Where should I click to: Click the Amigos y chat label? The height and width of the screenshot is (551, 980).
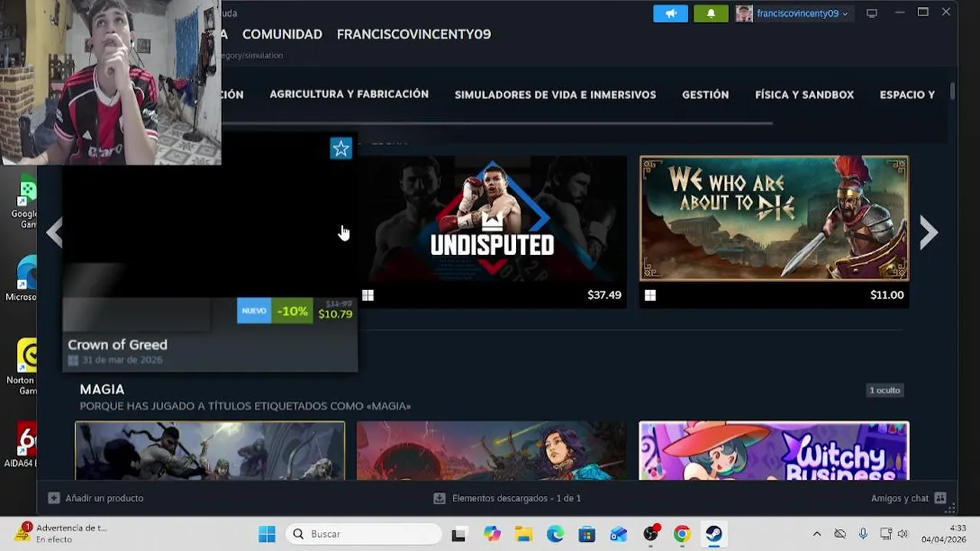click(x=900, y=498)
